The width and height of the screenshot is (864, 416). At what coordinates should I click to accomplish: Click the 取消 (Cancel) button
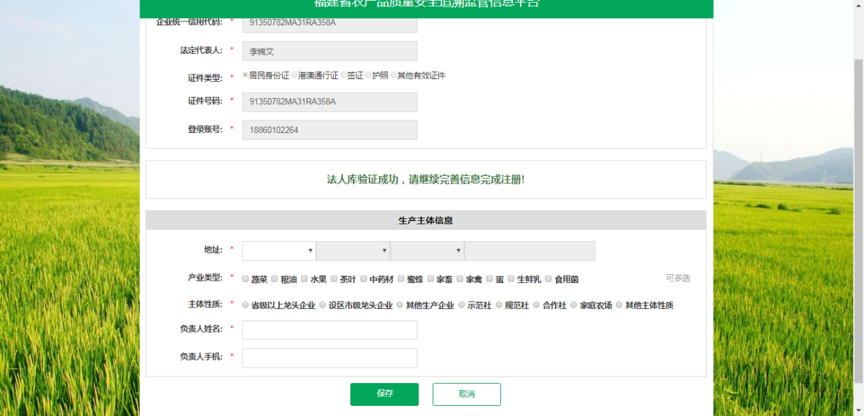point(466,394)
